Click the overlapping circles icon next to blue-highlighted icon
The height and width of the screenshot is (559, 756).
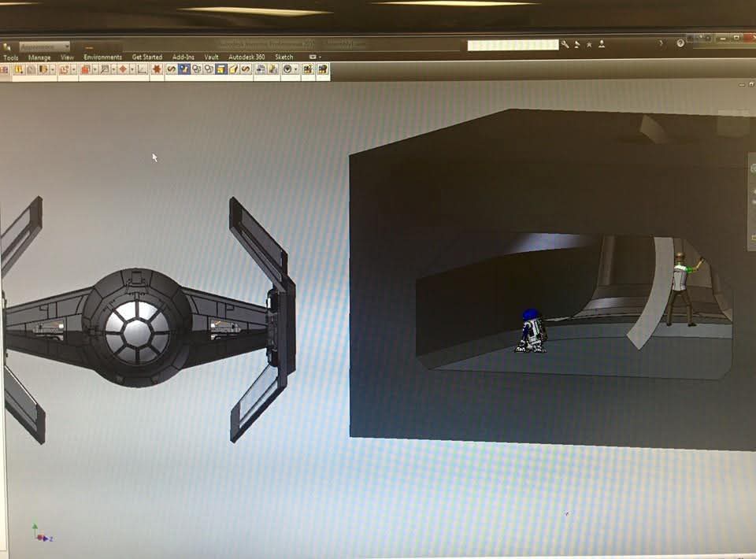197,69
